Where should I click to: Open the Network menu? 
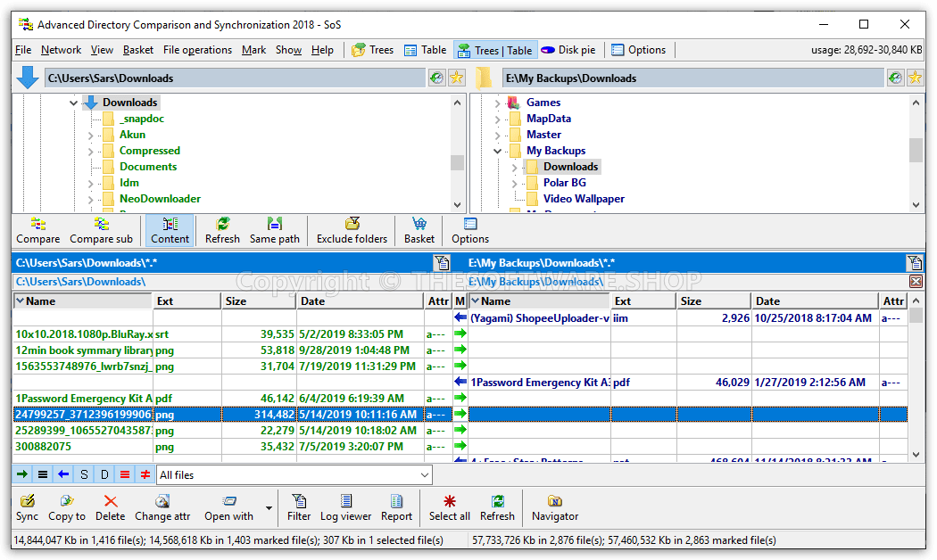point(61,49)
